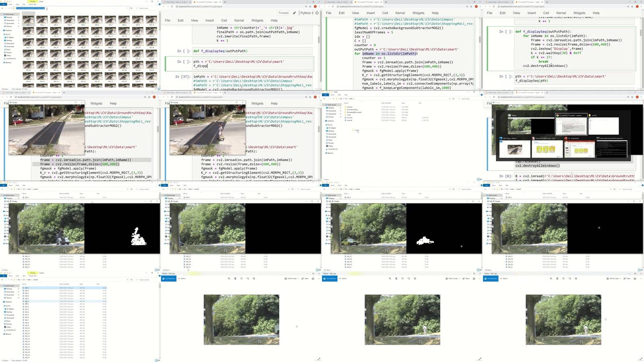Click the Trusted button in the Jupyter notebook
This screenshot has height=362, width=644.
(x=283, y=13)
